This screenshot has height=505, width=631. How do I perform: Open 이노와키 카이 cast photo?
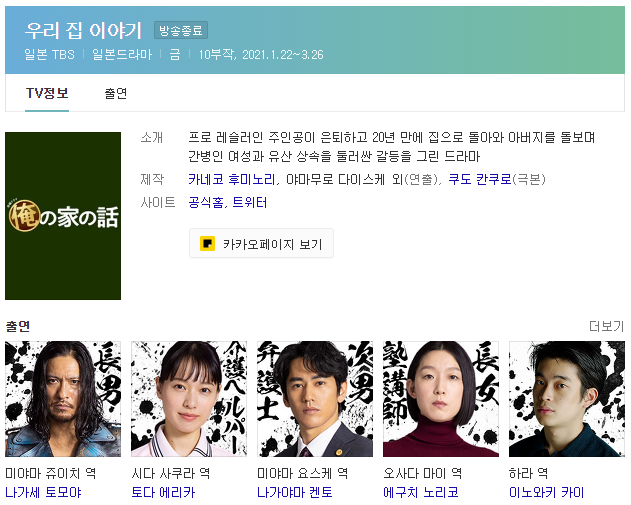(x=567, y=399)
